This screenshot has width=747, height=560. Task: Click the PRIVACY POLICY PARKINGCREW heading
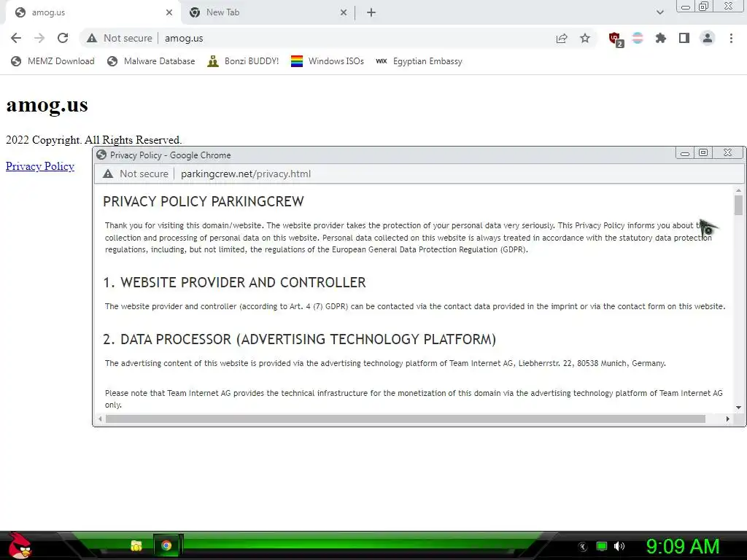tap(204, 201)
